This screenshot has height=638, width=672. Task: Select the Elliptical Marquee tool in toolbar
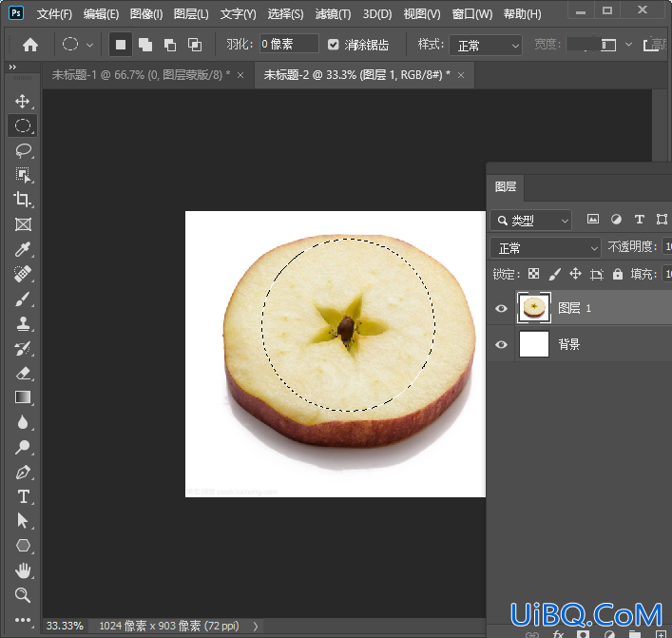[x=22, y=126]
